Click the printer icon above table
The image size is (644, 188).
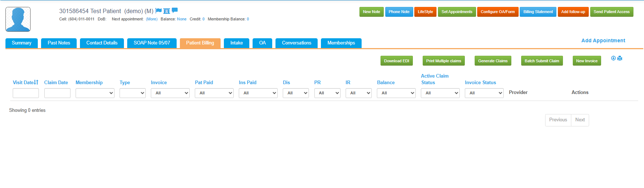click(620, 58)
